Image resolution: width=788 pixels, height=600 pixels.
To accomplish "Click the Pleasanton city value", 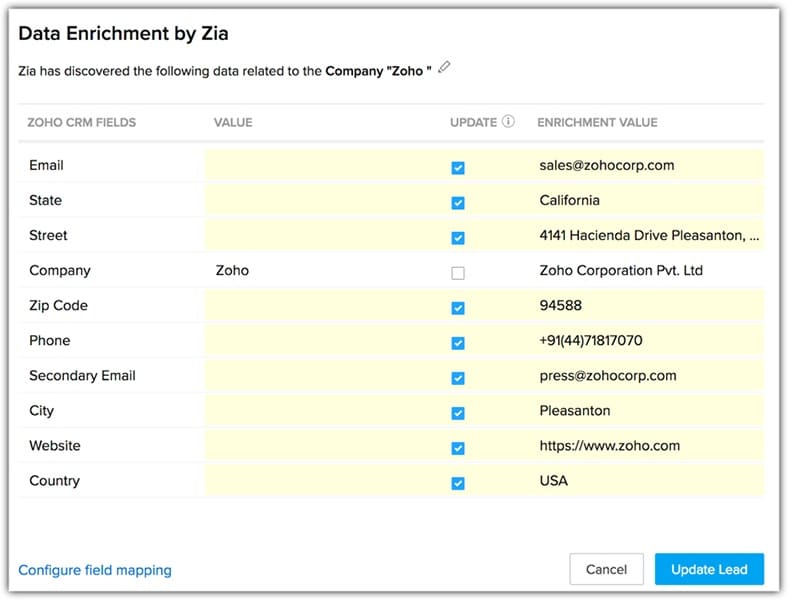I will [x=574, y=411].
